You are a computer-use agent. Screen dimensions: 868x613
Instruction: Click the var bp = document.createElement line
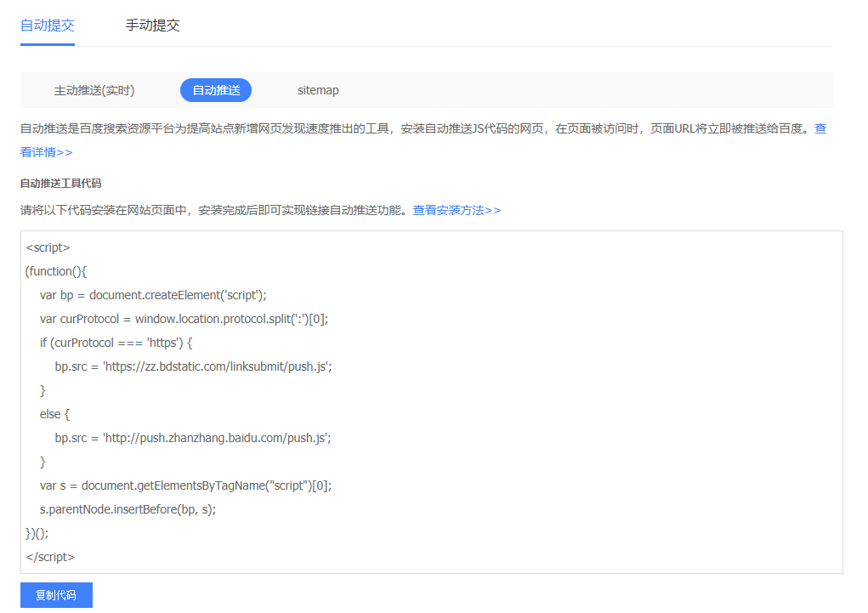(153, 295)
